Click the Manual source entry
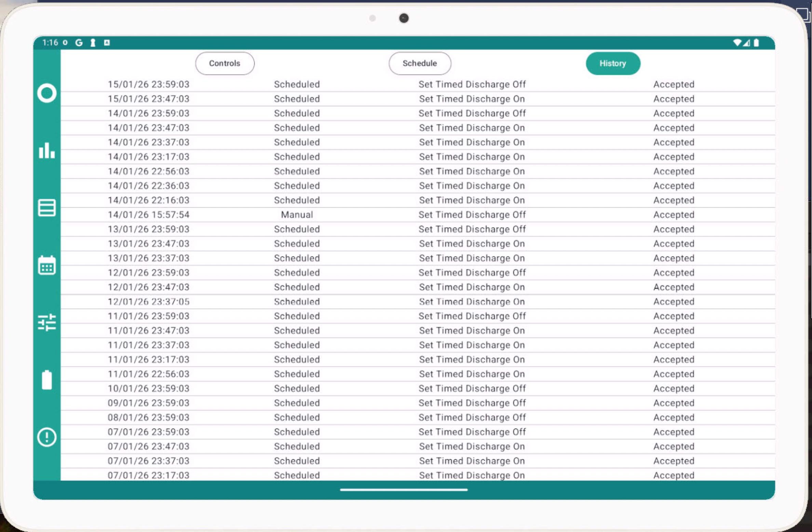The height and width of the screenshot is (532, 812). pyautogui.click(x=297, y=215)
